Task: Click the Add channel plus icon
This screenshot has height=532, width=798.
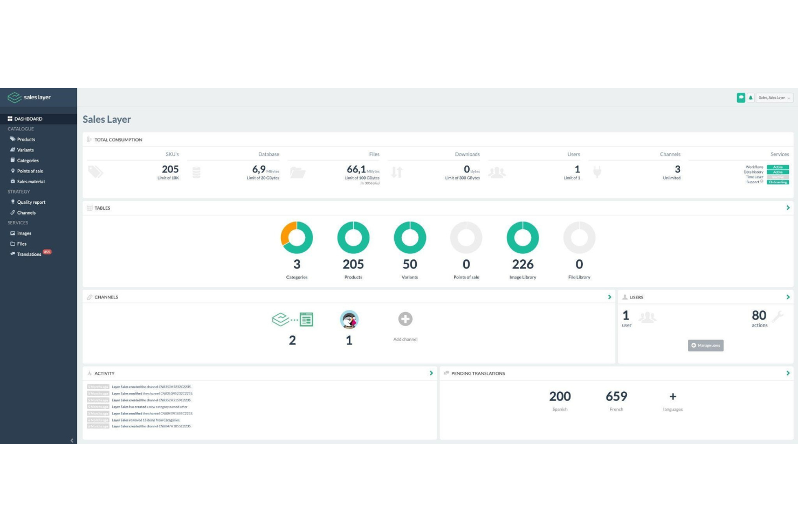Action: [x=405, y=319]
